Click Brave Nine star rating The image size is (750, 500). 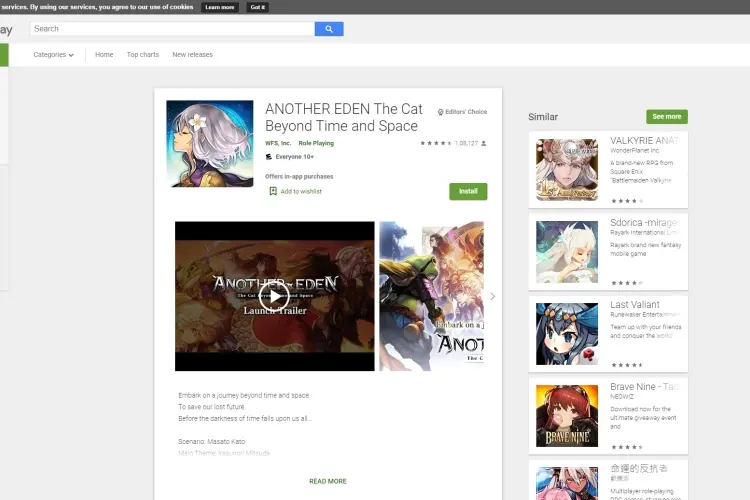[x=627, y=447]
